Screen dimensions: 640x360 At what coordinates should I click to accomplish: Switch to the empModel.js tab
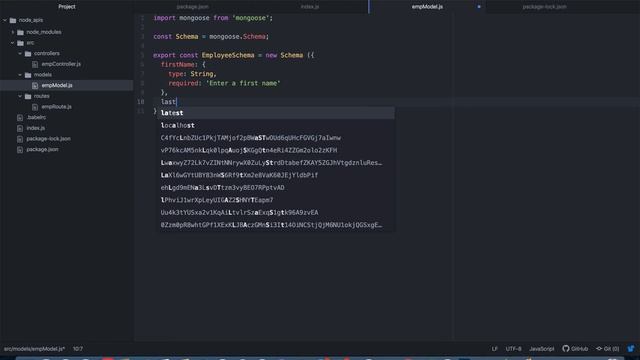427,7
